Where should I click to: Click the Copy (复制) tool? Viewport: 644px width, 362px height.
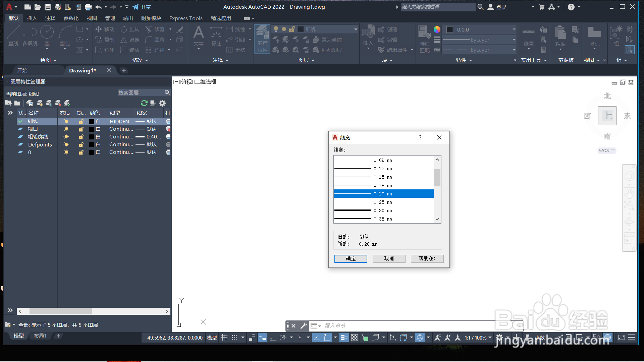point(105,40)
